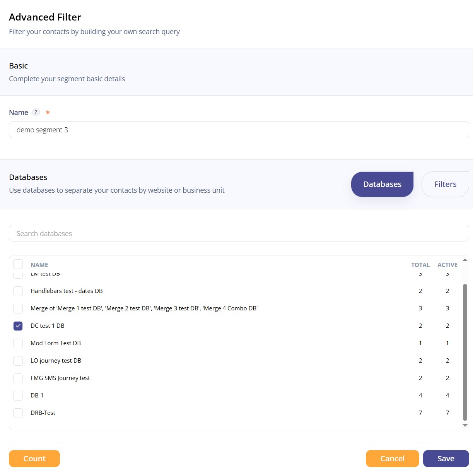Click the database list scrollbar thumb

tap(465, 352)
